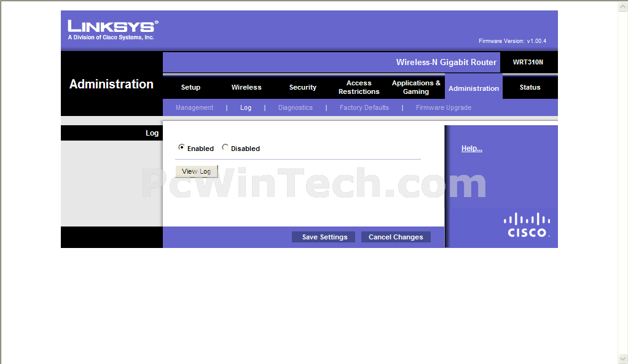
Task: Click the View Log button
Action: tap(196, 171)
